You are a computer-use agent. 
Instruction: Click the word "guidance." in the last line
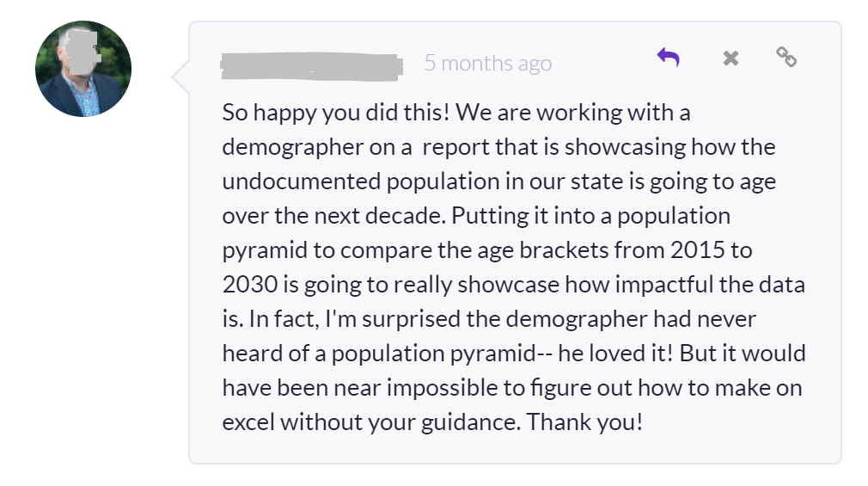click(471, 422)
